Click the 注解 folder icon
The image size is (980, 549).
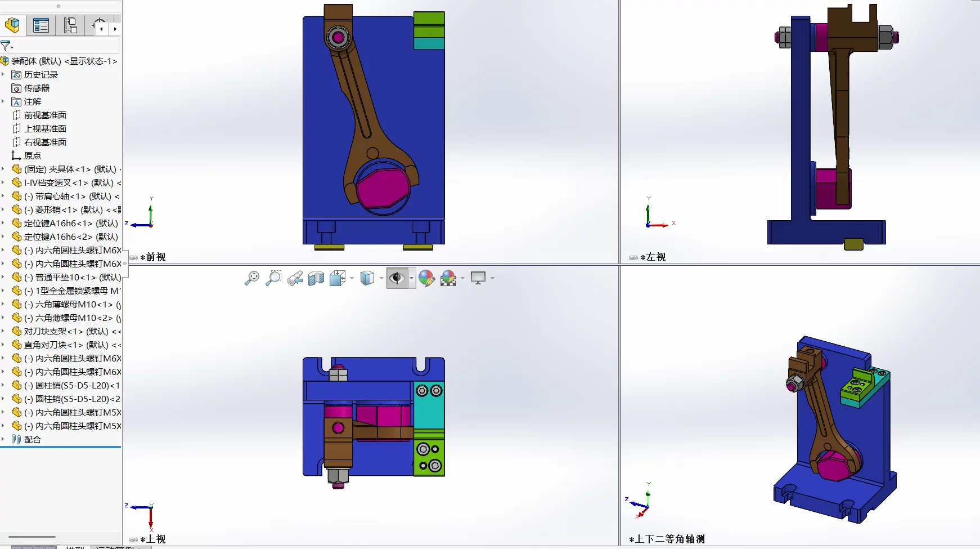pyautogui.click(x=16, y=101)
